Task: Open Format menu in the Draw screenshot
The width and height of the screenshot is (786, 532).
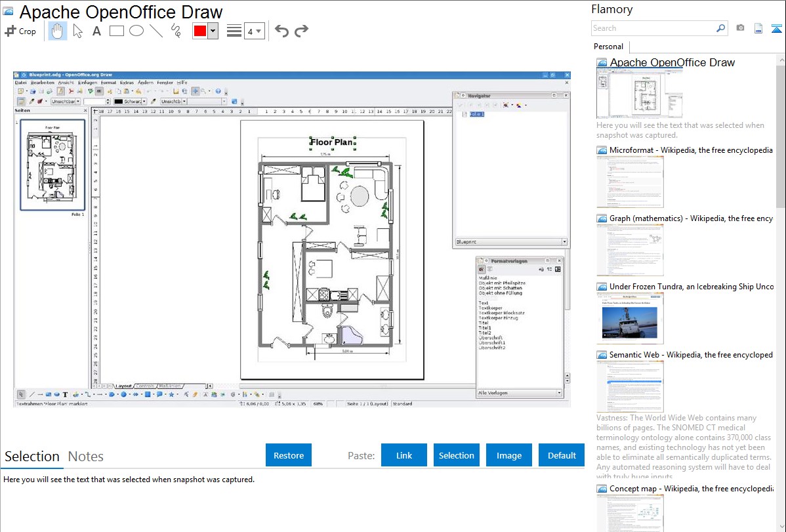Action: click(x=108, y=83)
